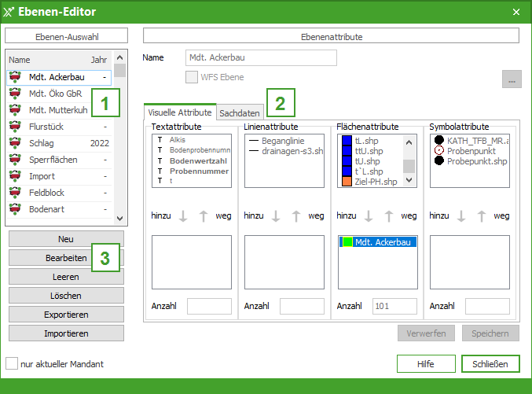
Task: Toggle the nur aktueller Mandant checkbox
Action: coord(12,364)
